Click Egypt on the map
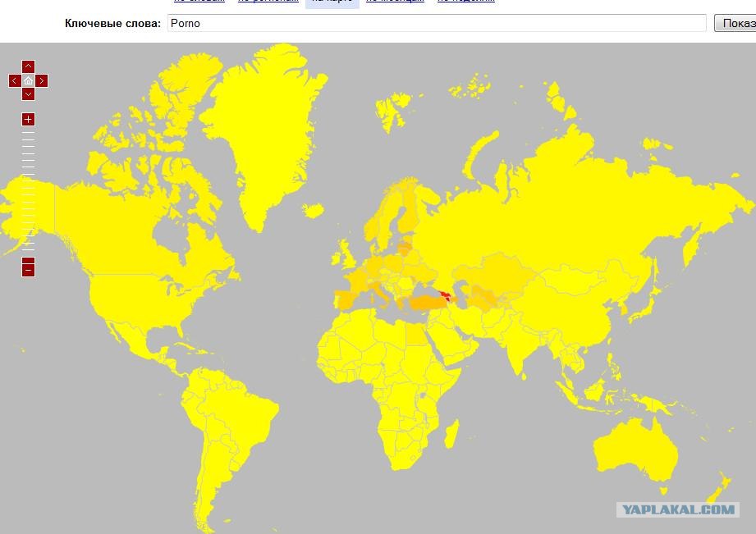Screen dimensions: 756x534 416,334
